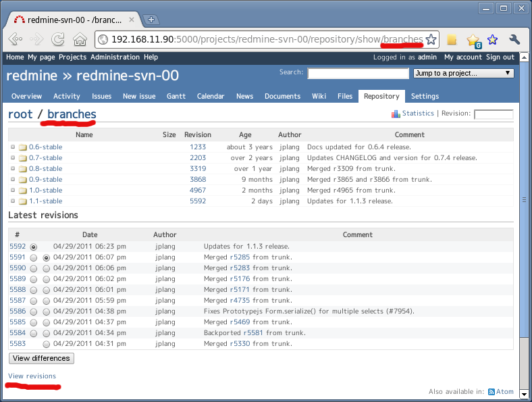Click the browser Back arrow button
Screen dimensions: 532x402
[x=16, y=39]
